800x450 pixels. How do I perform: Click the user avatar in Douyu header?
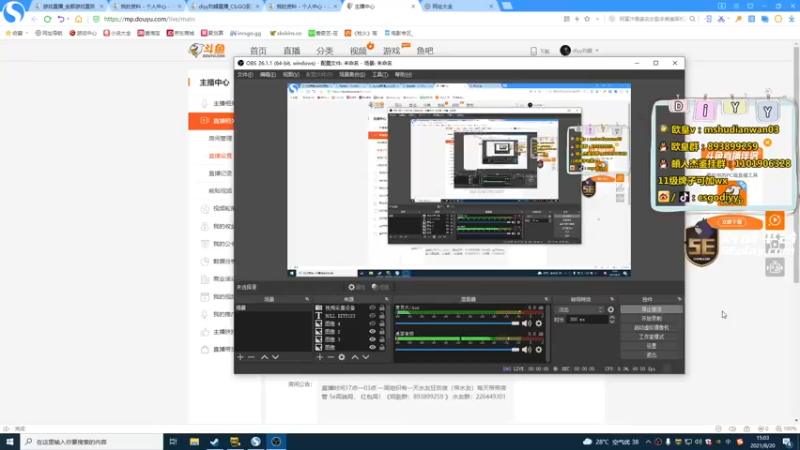tap(565, 51)
